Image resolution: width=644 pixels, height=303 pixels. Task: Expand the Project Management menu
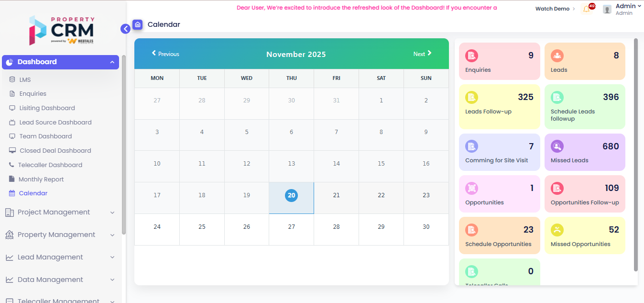click(x=60, y=213)
